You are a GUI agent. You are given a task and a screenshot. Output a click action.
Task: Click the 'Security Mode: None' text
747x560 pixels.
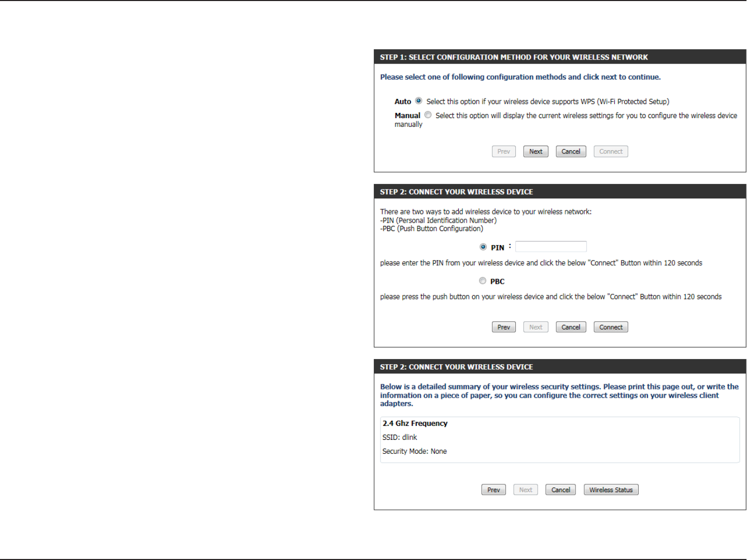415,452
